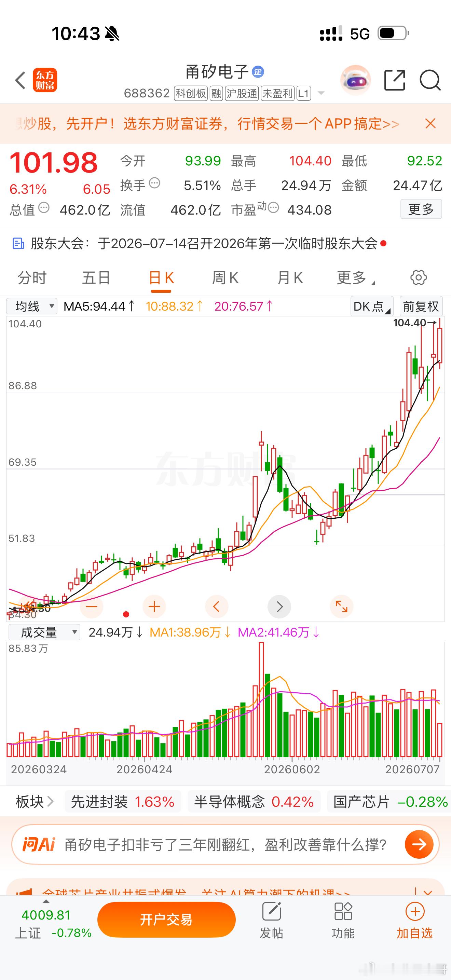Open the 东方财富 logo icon
The image size is (451, 980).
pyautogui.click(x=45, y=80)
